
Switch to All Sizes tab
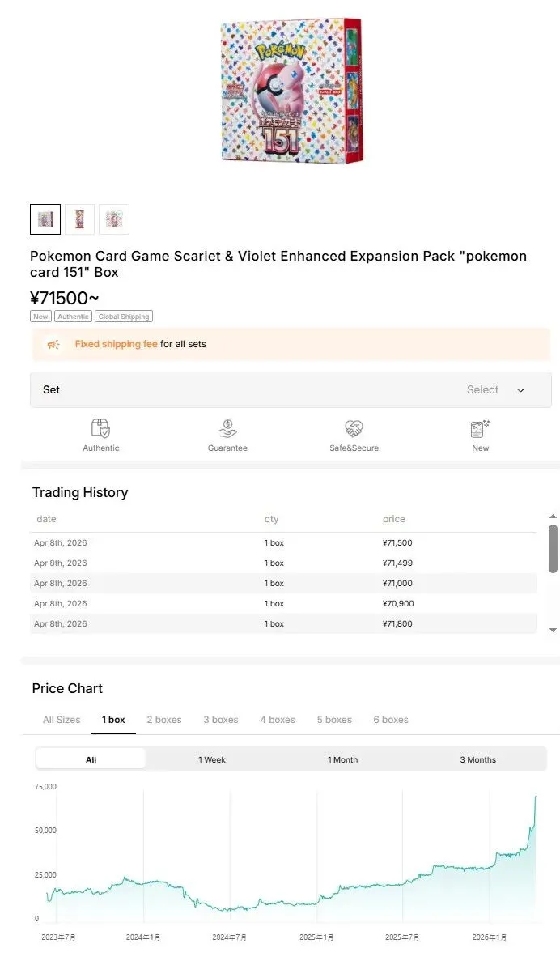pos(62,720)
